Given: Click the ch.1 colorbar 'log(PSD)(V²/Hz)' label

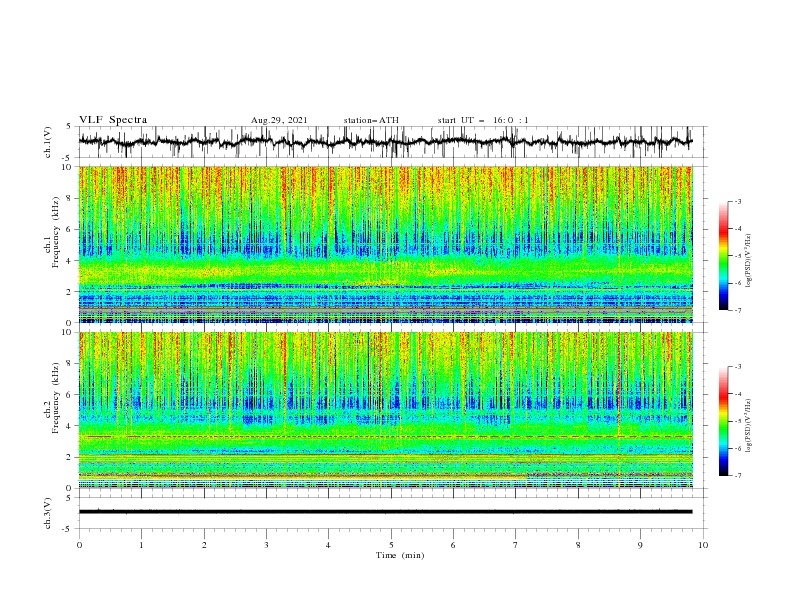Looking at the screenshot, I should tap(749, 261).
